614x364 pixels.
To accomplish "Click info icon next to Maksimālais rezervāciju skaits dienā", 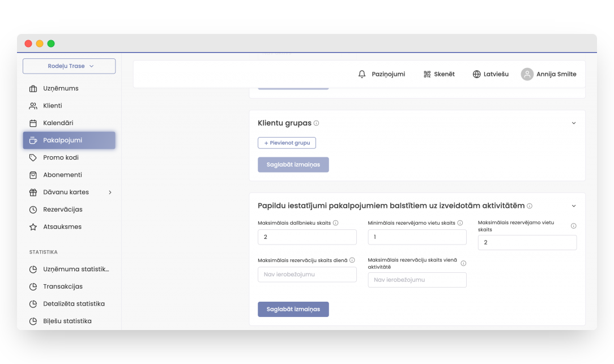I will point(352,260).
